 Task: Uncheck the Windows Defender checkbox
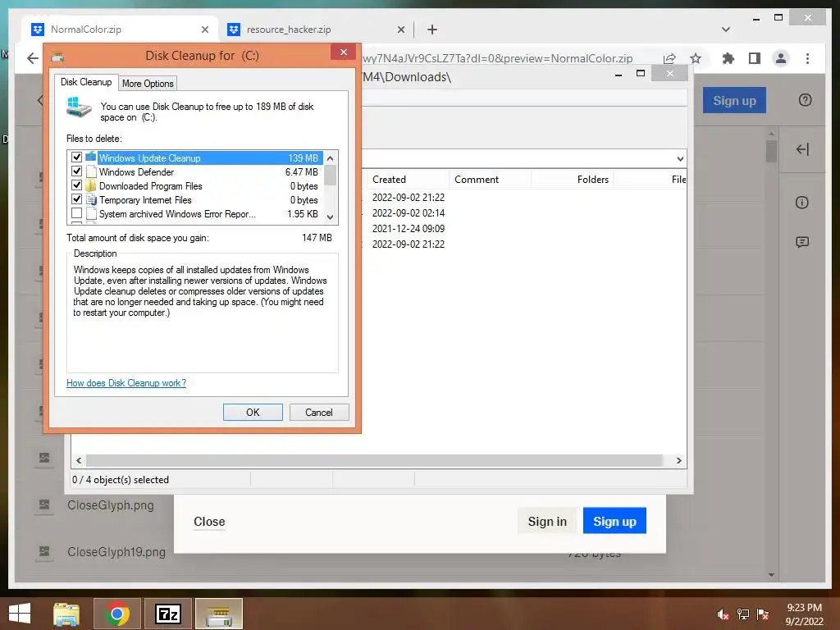click(x=76, y=171)
